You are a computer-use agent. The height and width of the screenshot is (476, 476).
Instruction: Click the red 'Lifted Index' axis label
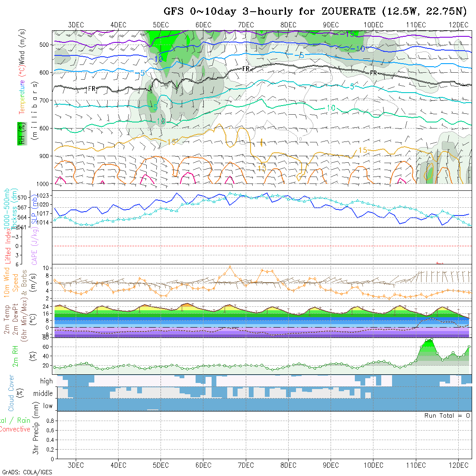tap(8, 246)
